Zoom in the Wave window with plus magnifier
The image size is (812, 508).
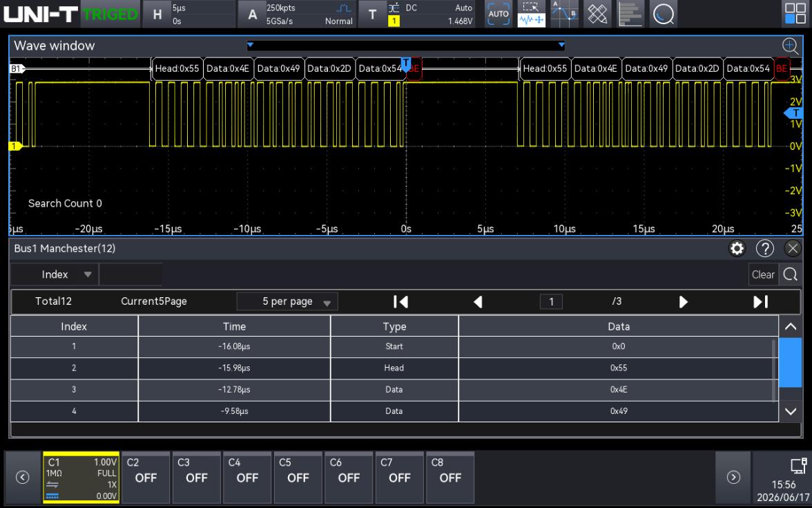[x=790, y=46]
